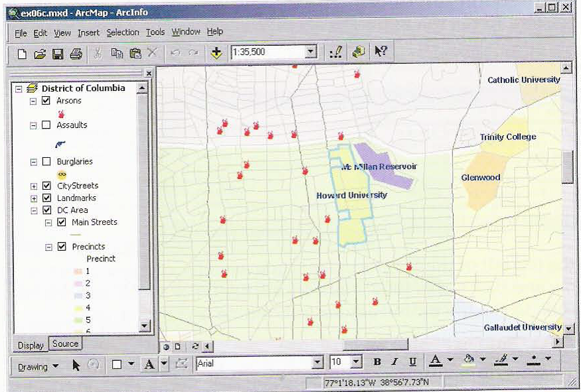581x392 pixels.
Task: Click the Edit Vertices tool
Action: [x=181, y=363]
